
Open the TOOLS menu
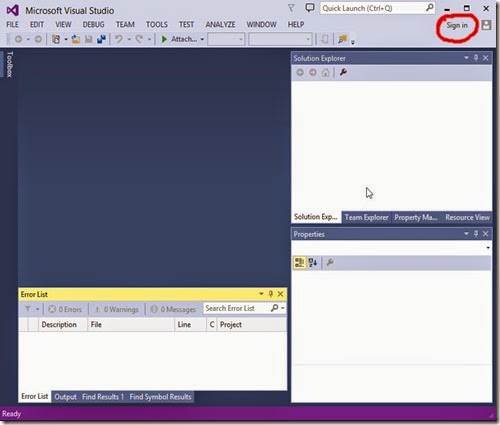pyautogui.click(x=157, y=25)
